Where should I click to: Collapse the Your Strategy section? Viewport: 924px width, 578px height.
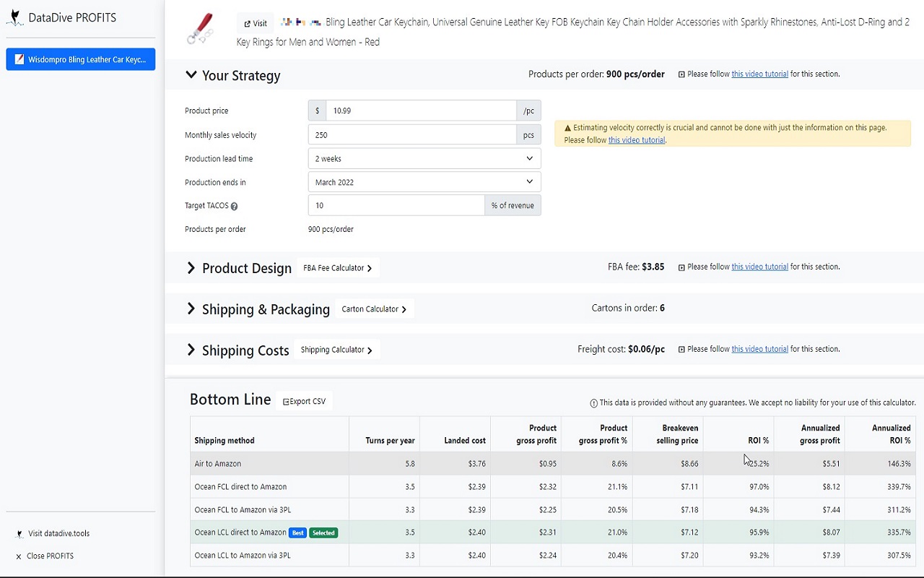point(191,75)
